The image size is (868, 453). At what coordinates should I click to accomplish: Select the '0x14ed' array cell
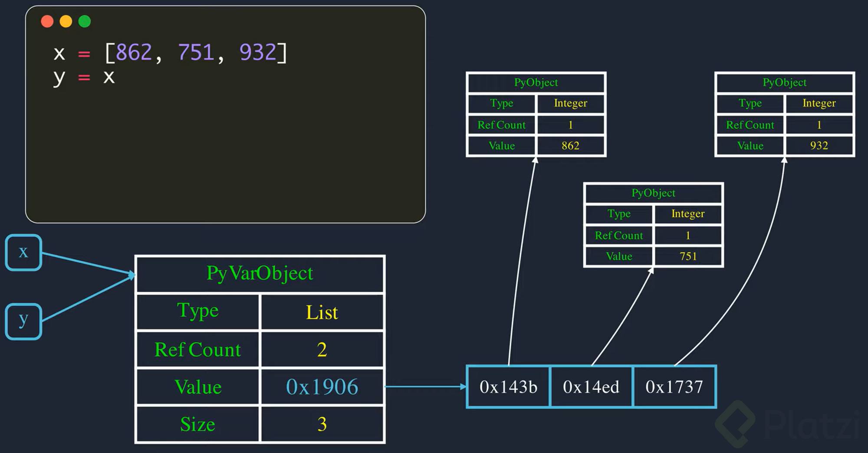(x=591, y=387)
